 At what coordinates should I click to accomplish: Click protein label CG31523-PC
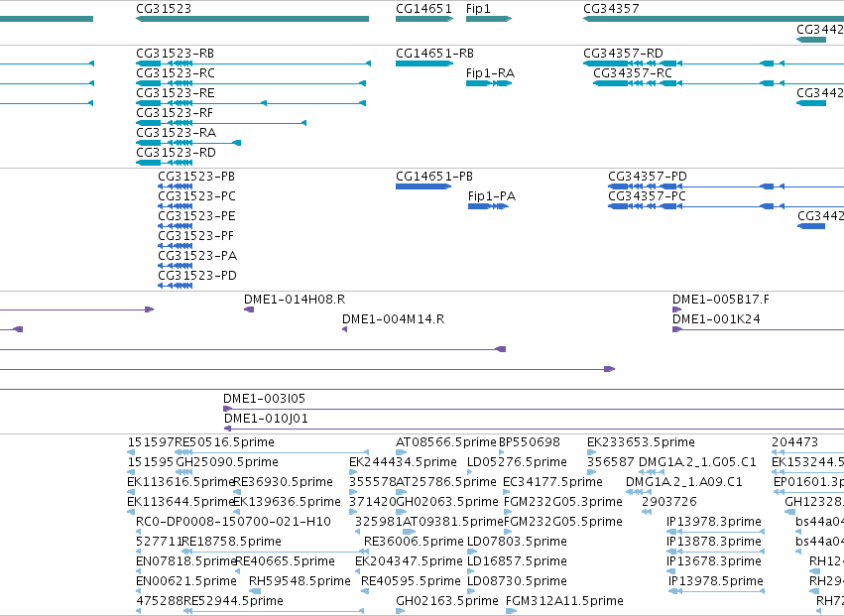[197, 196]
